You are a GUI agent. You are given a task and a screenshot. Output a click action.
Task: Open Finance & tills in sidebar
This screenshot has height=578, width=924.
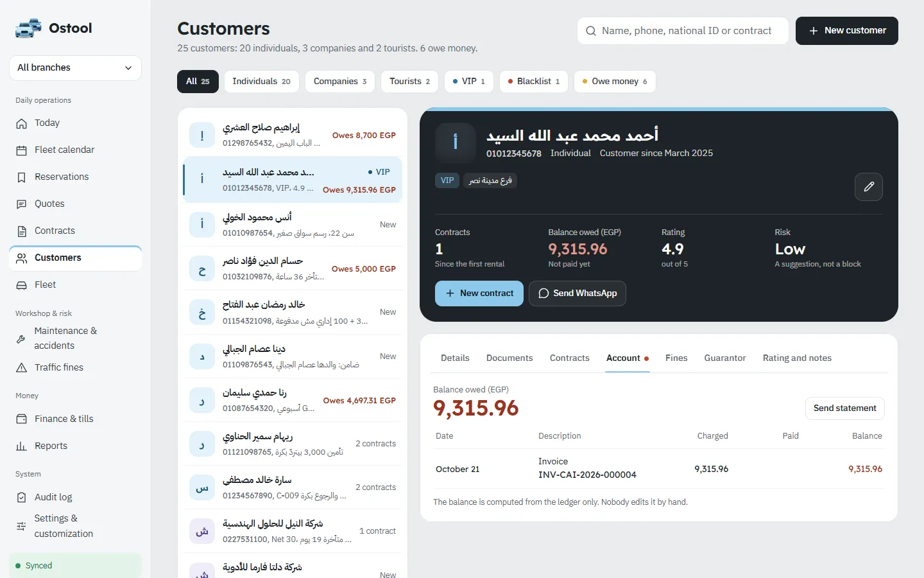(75, 419)
